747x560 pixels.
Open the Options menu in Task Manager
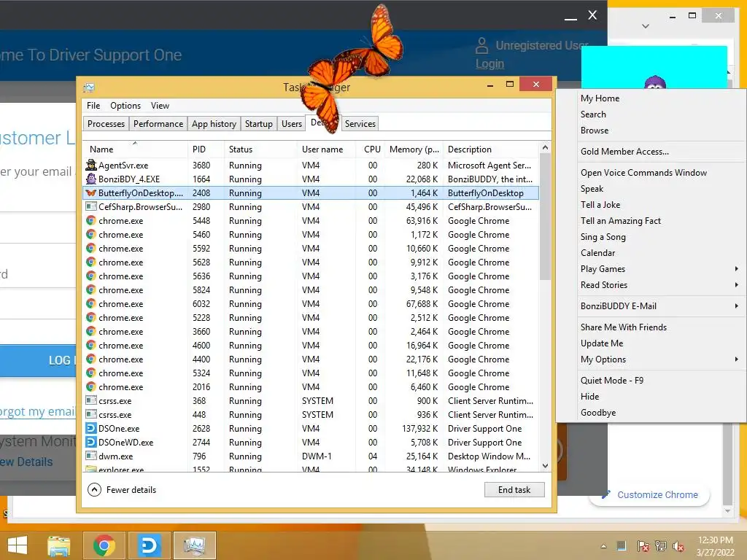(125, 106)
